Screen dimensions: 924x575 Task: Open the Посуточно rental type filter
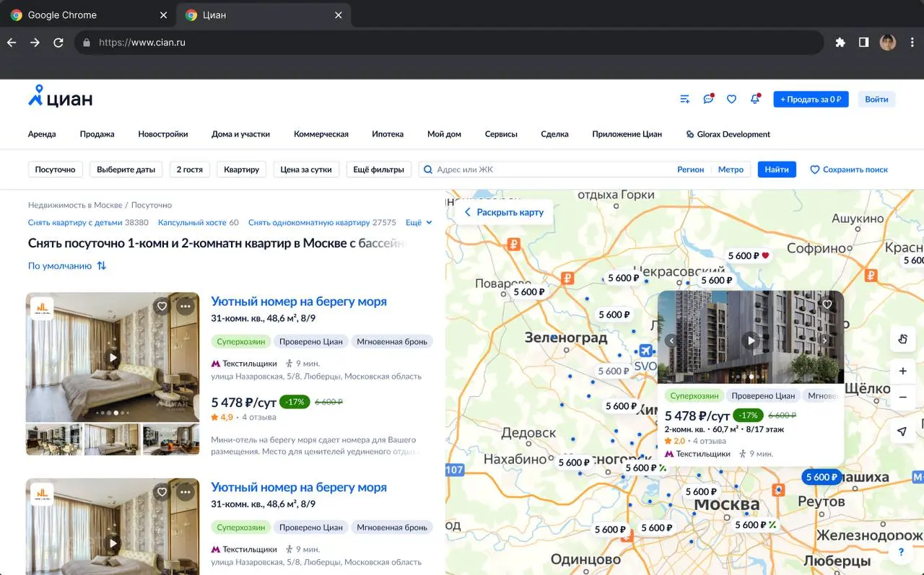click(x=56, y=170)
